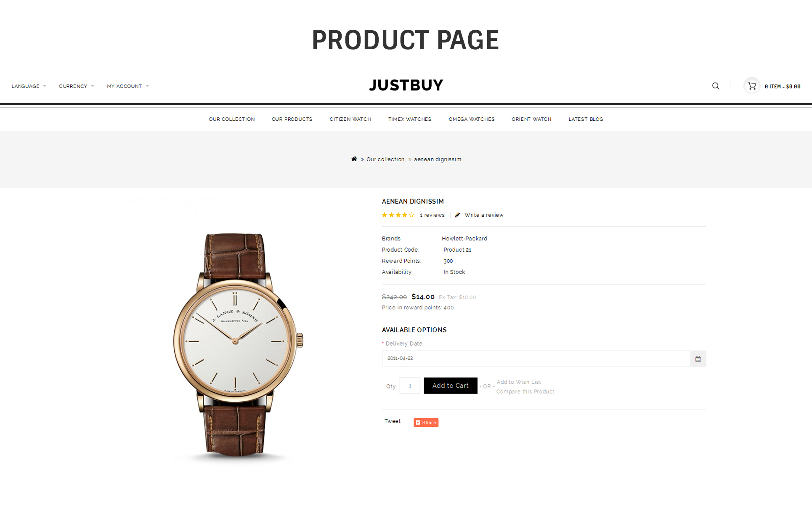
Task: Open the Citizen Watch menu item
Action: pyautogui.click(x=350, y=119)
